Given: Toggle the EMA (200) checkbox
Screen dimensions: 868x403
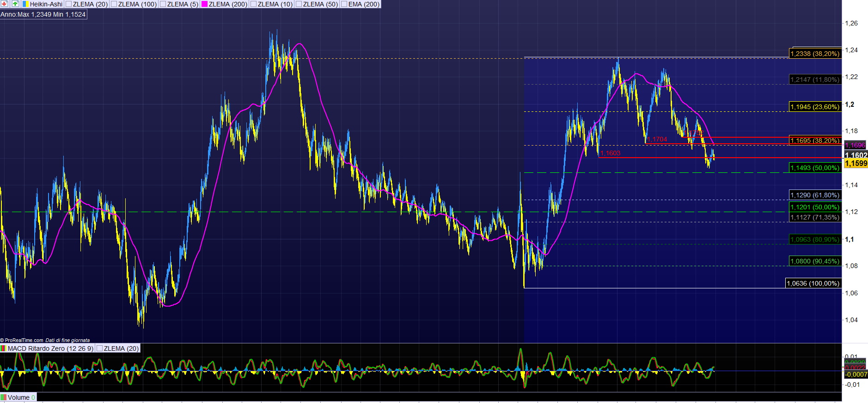Looking at the screenshot, I should point(344,4).
